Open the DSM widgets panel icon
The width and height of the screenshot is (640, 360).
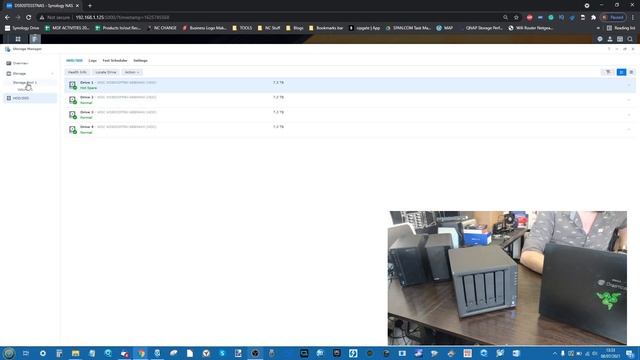[620, 39]
